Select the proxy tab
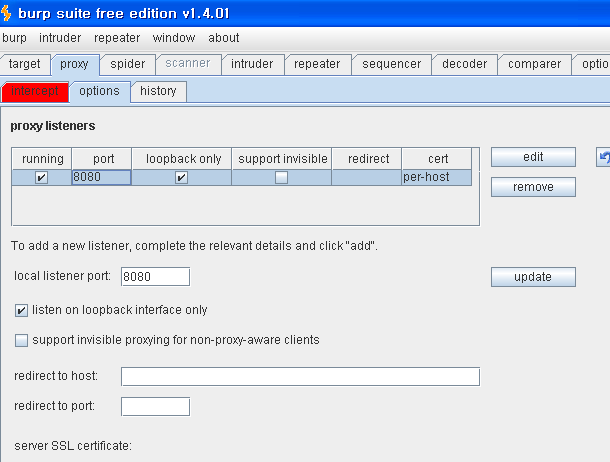This screenshot has width=610, height=462. pyautogui.click(x=74, y=64)
